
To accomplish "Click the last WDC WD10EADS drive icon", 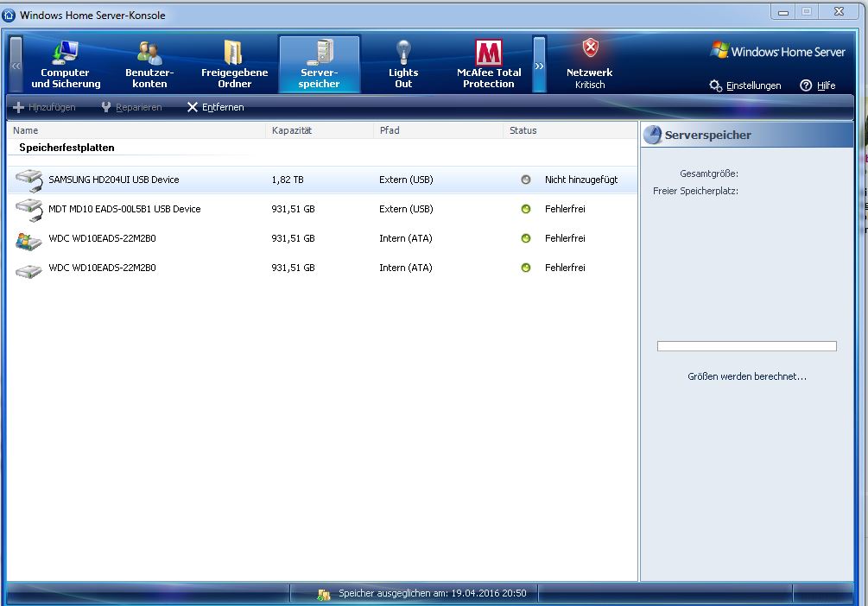I will pyautogui.click(x=29, y=271).
